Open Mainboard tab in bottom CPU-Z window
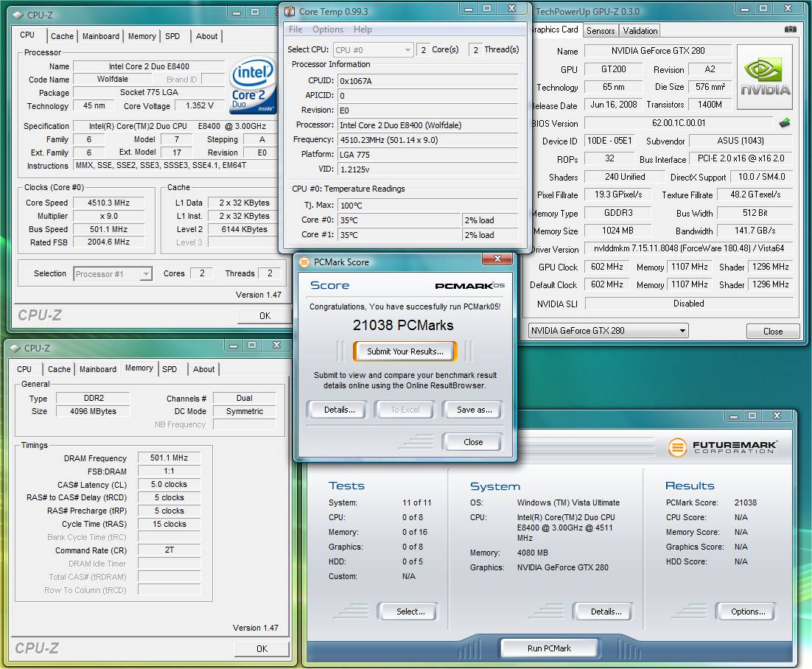Screen dimensions: 812x669 pyautogui.click(x=98, y=369)
